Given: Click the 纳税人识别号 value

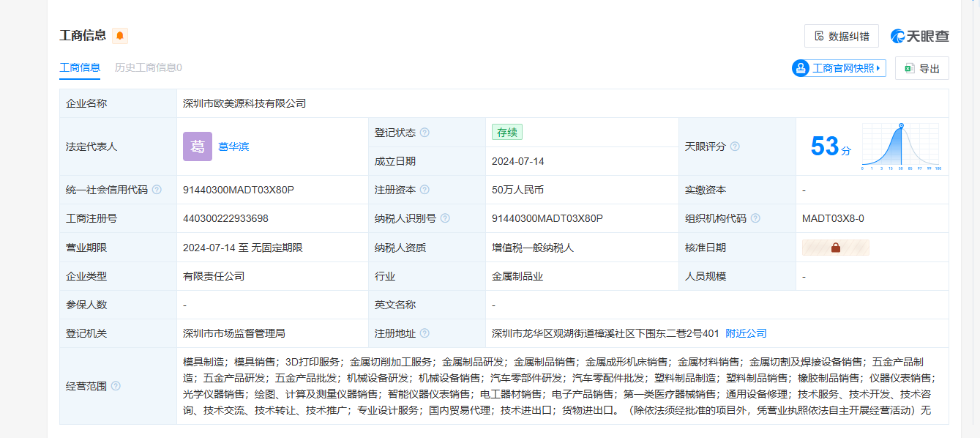Looking at the screenshot, I should coord(547,218).
